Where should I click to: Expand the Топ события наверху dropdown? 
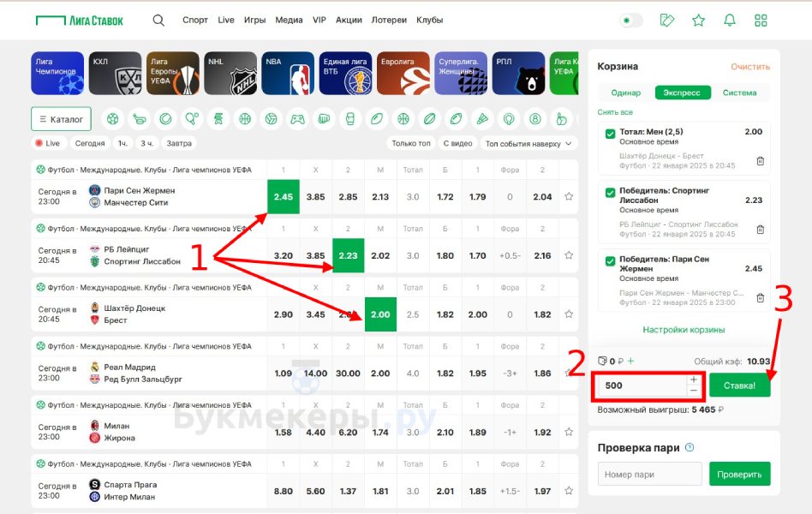(x=528, y=144)
